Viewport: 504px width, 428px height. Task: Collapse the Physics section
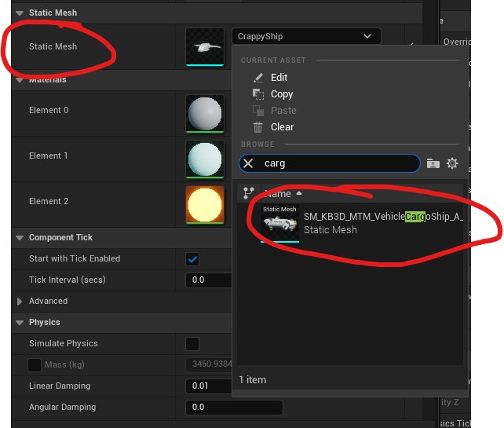click(x=20, y=323)
